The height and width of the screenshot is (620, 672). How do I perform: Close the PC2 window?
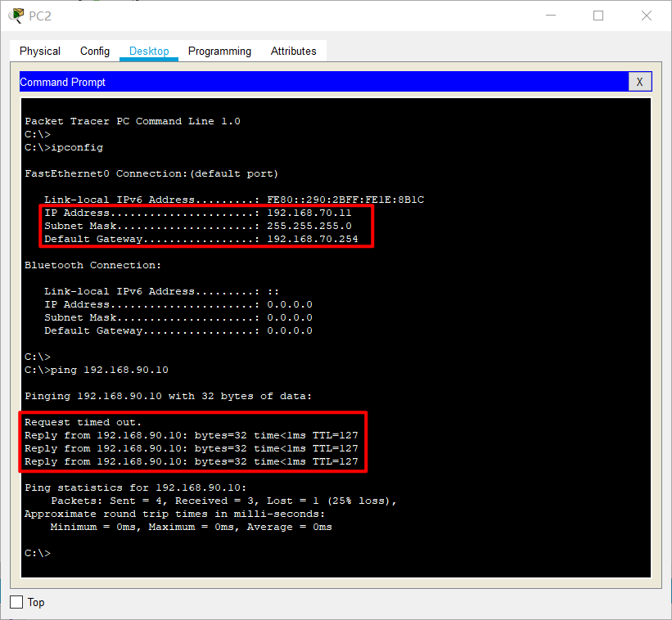(647, 16)
